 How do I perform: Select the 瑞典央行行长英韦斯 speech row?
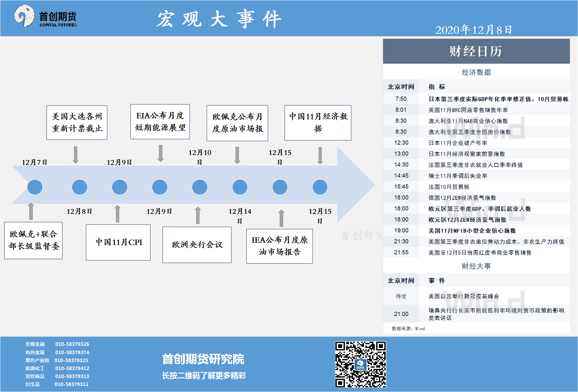point(476,314)
